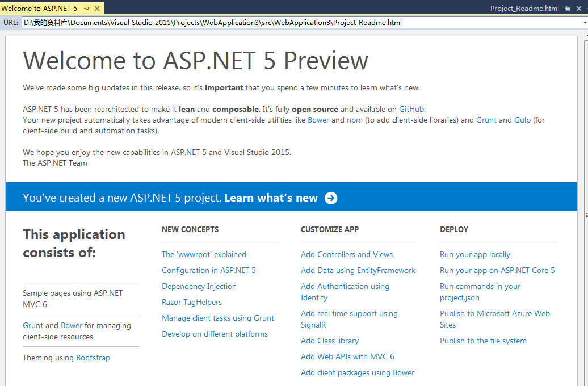Viewport: 588px width, 386px height.
Task: Open Add Controllers and Views link
Action: 346,254
